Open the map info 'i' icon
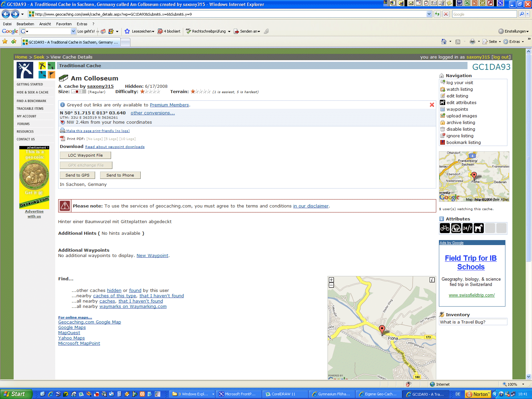 (432, 280)
